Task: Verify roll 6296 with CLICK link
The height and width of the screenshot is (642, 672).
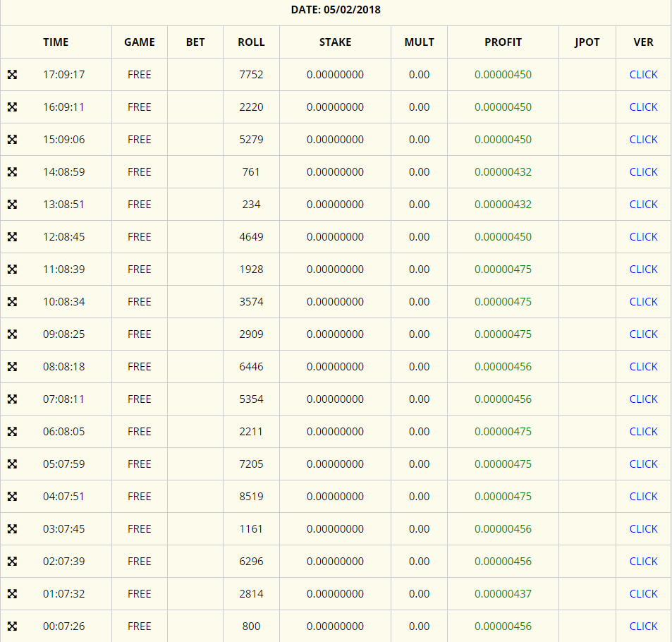Action: coord(643,562)
